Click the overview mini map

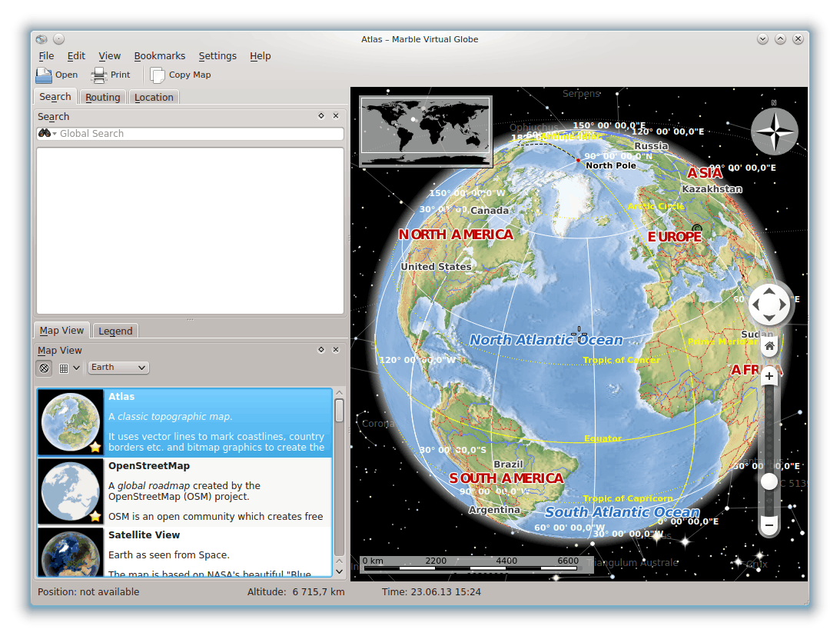tap(426, 132)
